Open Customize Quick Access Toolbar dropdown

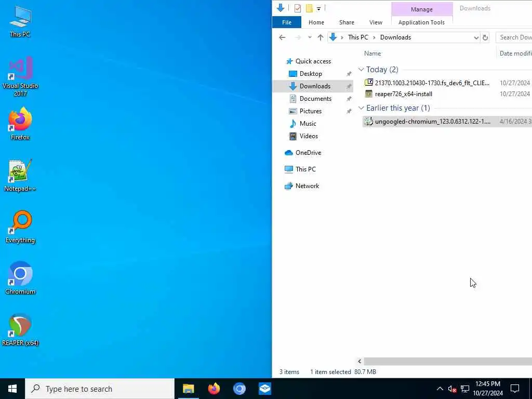point(318,9)
